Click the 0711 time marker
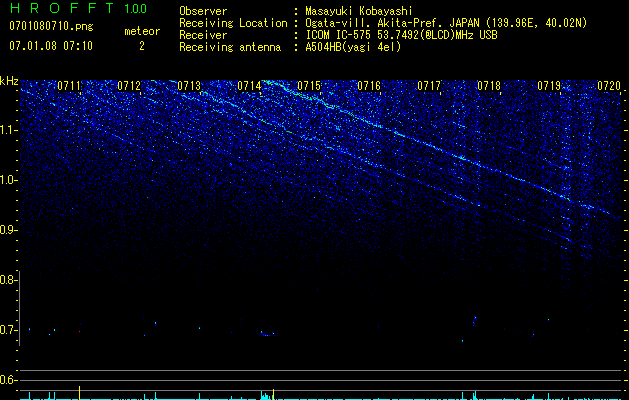This screenshot has height=400, width=629. tap(69, 86)
